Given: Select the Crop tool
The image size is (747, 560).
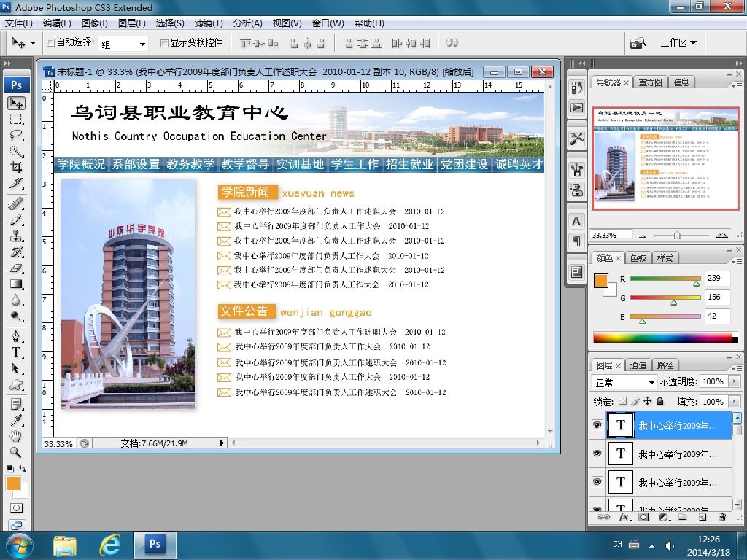Looking at the screenshot, I should point(16,167).
